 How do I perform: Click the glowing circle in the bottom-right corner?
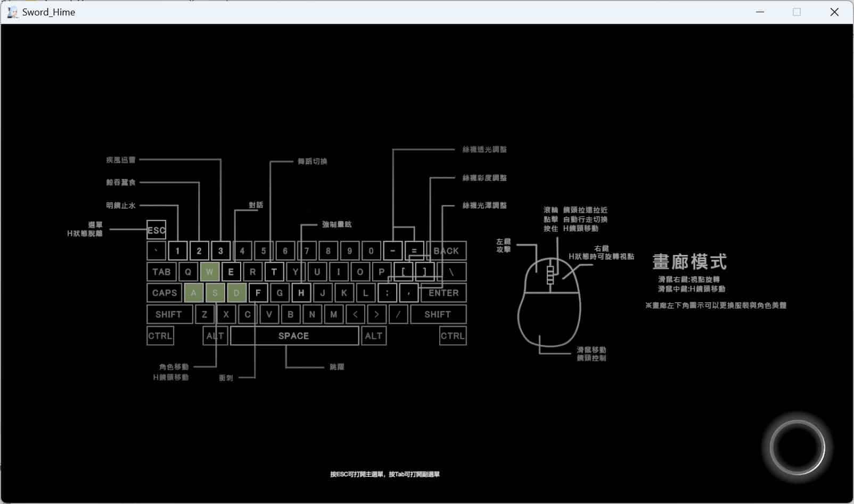[x=796, y=448]
